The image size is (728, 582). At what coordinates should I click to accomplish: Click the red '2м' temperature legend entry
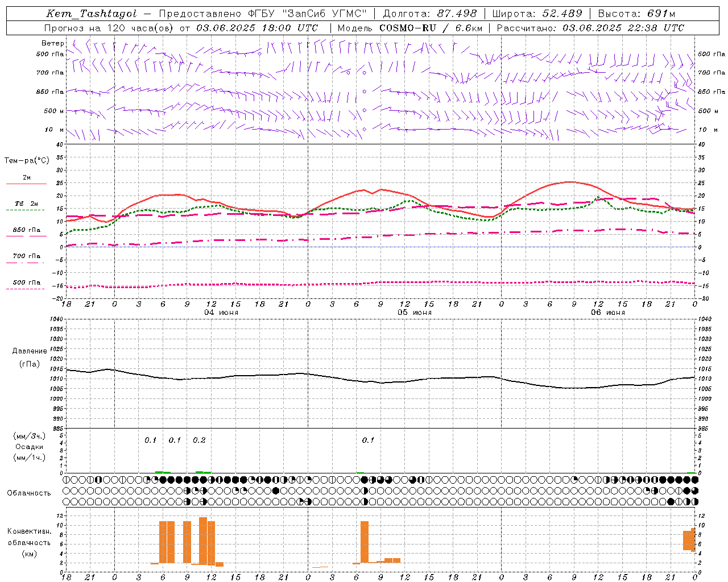pos(27,178)
